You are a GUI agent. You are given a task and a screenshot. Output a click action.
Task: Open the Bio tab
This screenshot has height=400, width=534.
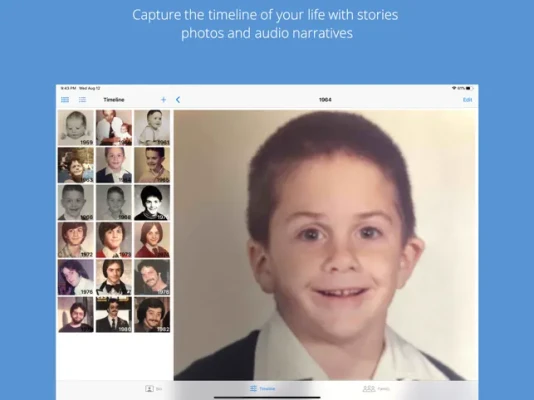(153, 388)
